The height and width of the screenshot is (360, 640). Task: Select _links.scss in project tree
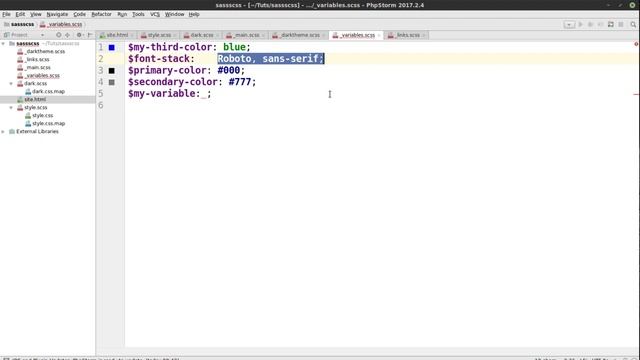click(x=33, y=60)
